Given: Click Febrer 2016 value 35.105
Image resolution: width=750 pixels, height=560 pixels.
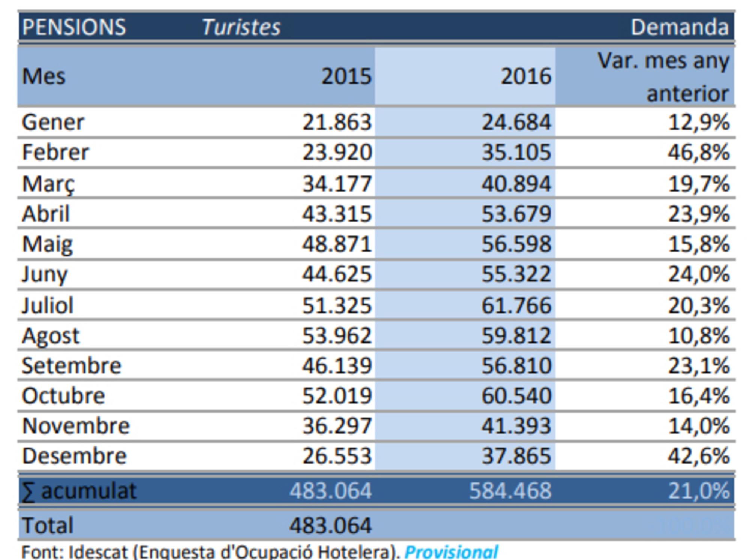Looking at the screenshot, I should pos(516,153).
